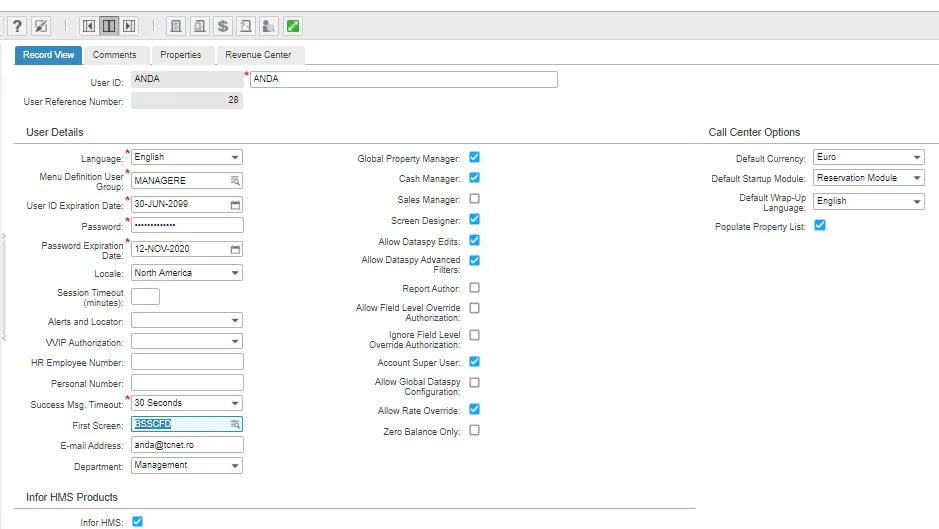This screenshot has height=529, width=939.
Task: Click the User Details section heading
Action: point(54,132)
